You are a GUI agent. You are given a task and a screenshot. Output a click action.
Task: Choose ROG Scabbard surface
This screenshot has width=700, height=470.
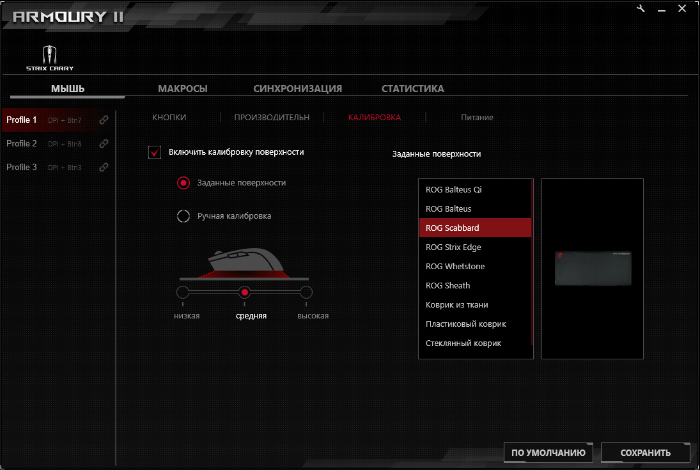(x=475, y=228)
